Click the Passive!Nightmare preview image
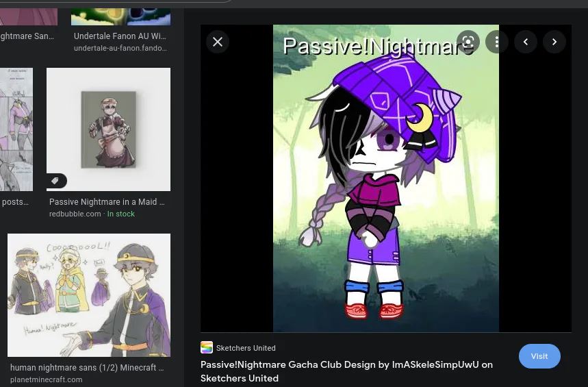This screenshot has height=387, width=588. [x=386, y=178]
